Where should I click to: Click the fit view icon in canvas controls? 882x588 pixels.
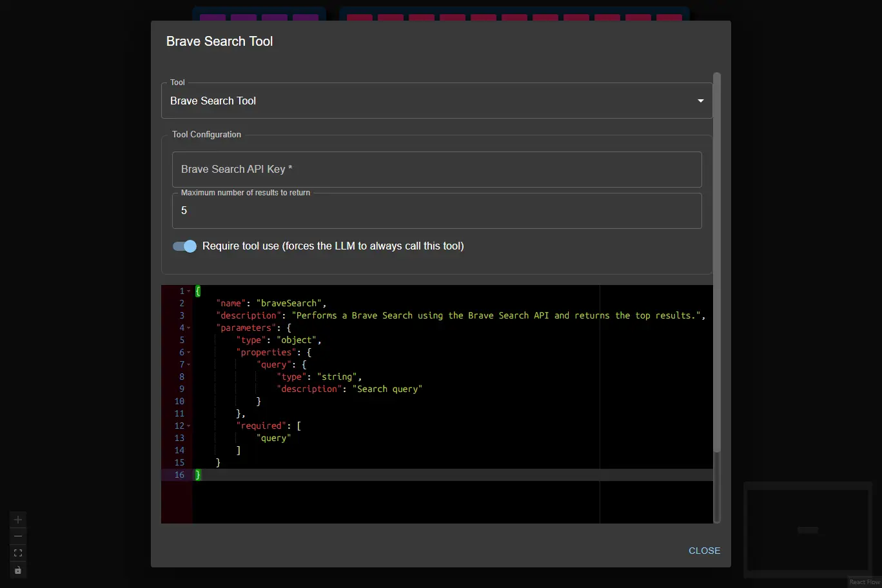17,553
